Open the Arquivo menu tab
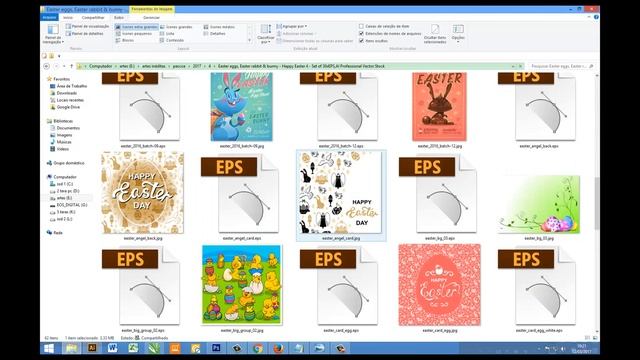 [x=49, y=18]
